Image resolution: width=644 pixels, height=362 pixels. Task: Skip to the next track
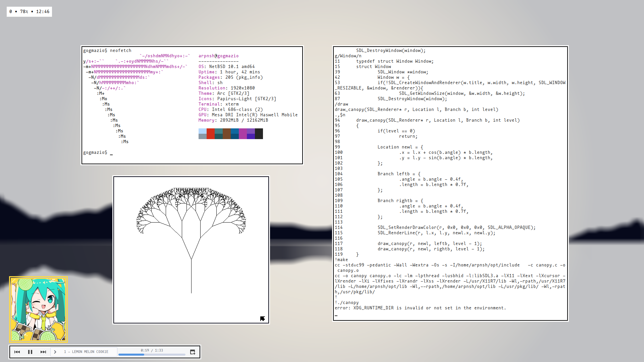point(43,352)
